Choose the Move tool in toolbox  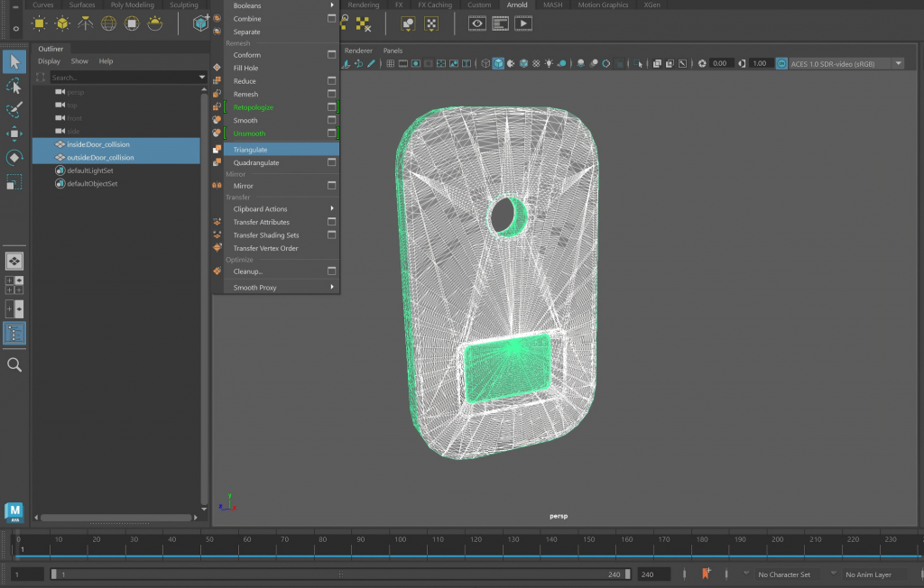(x=14, y=133)
